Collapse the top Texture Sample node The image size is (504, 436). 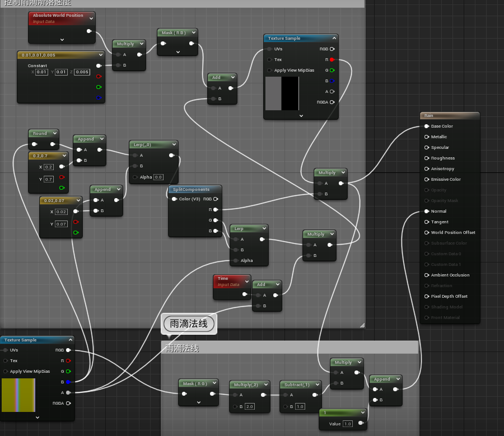pos(334,38)
